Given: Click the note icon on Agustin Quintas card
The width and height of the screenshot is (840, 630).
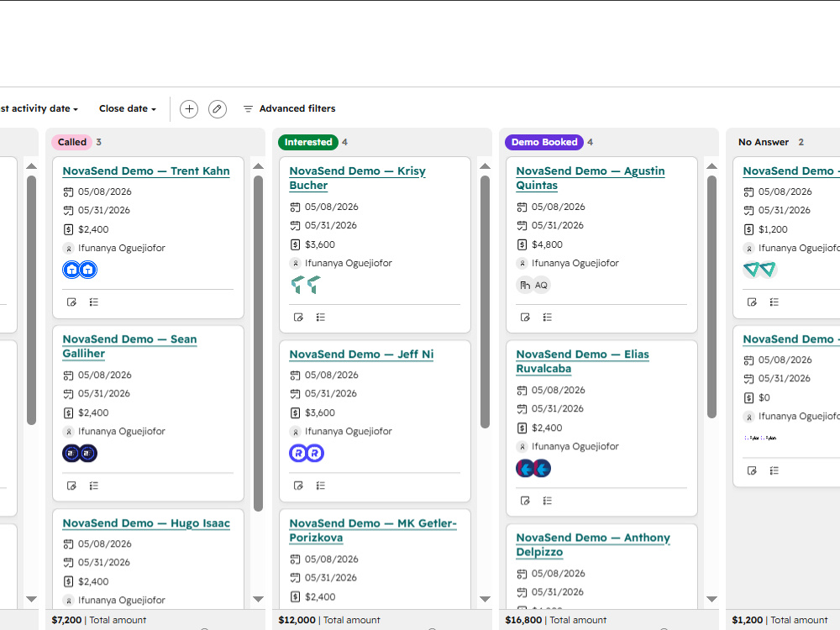Looking at the screenshot, I should point(525,318).
